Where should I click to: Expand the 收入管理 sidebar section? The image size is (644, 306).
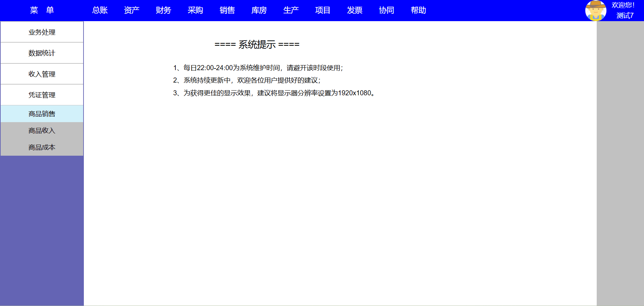[42, 74]
